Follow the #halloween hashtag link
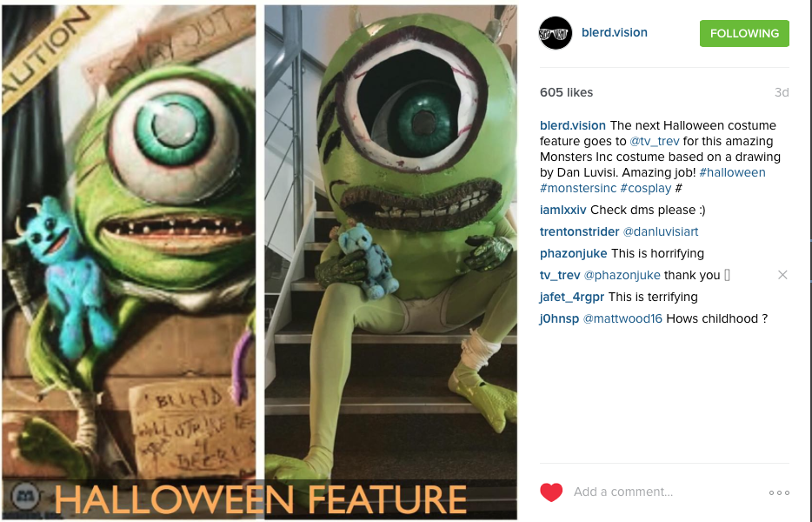Viewport: 812px width, 522px height. 732,172
